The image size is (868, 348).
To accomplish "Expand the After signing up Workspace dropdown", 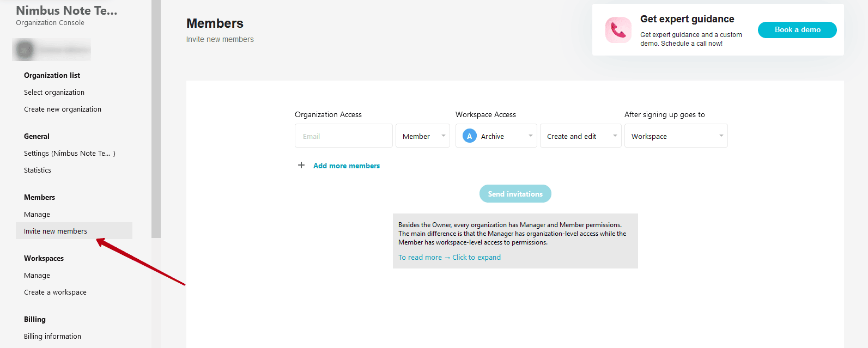I will 676,136.
